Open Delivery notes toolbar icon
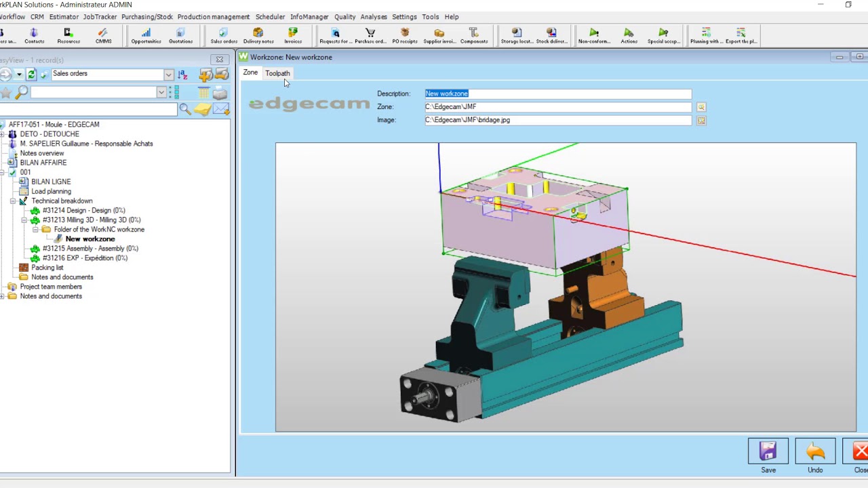This screenshot has height=488, width=868. coord(258,36)
